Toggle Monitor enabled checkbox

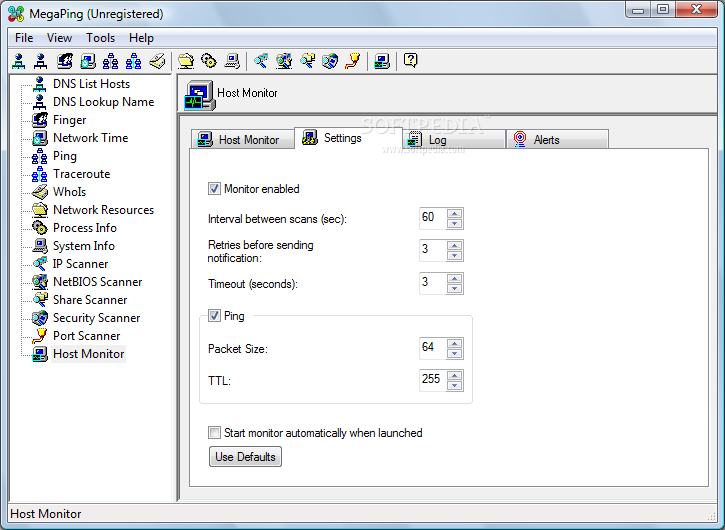214,189
